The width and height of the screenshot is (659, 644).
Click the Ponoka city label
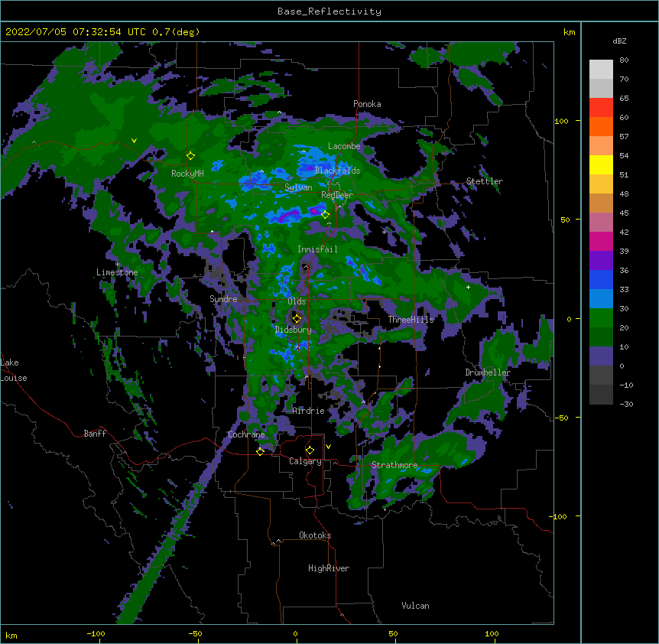tap(367, 104)
